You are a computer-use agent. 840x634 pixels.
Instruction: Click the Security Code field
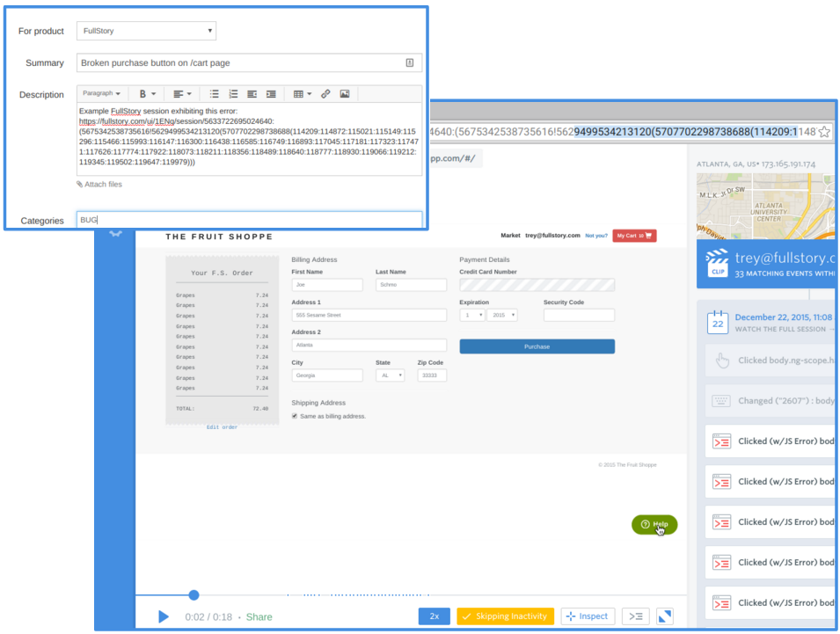[579, 315]
